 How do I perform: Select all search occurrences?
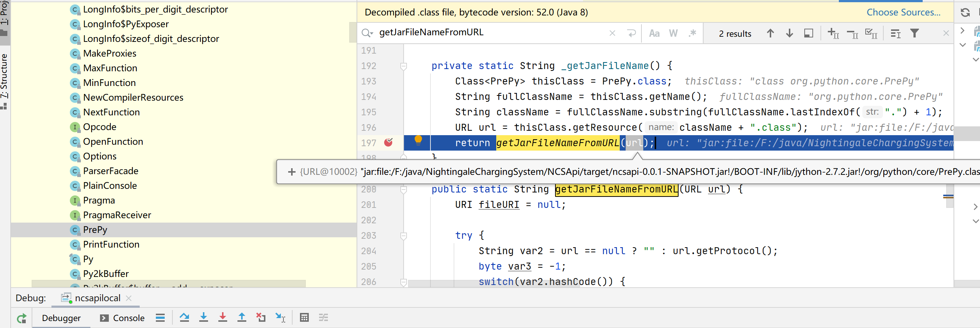pyautogui.click(x=871, y=33)
